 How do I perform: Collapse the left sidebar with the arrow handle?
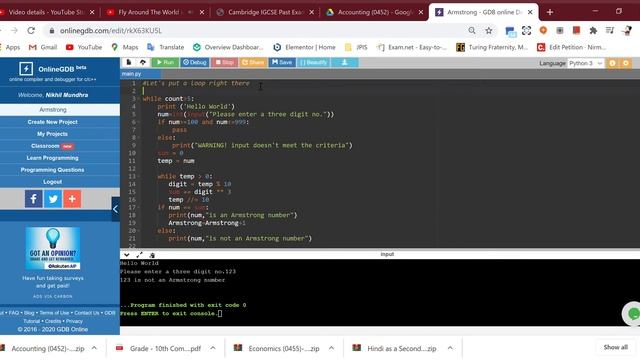click(116, 209)
